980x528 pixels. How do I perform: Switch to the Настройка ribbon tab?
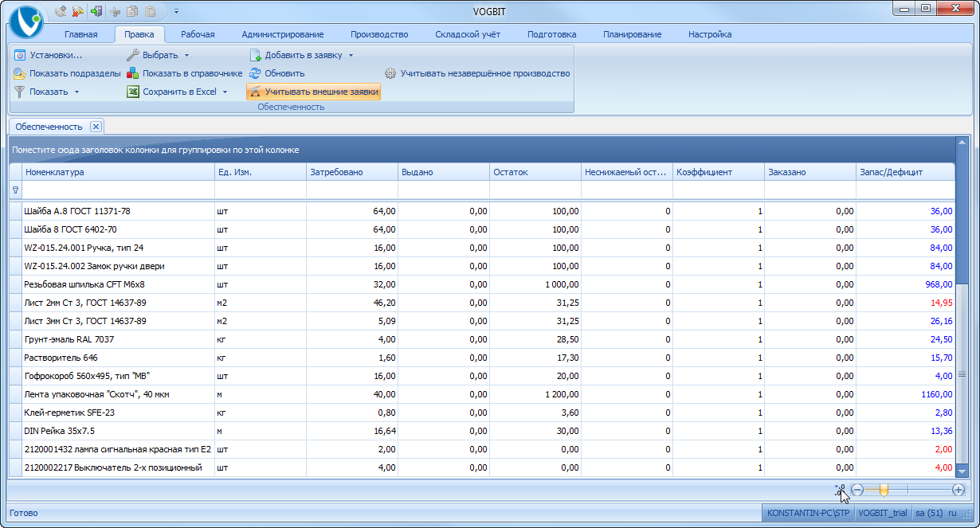point(710,34)
